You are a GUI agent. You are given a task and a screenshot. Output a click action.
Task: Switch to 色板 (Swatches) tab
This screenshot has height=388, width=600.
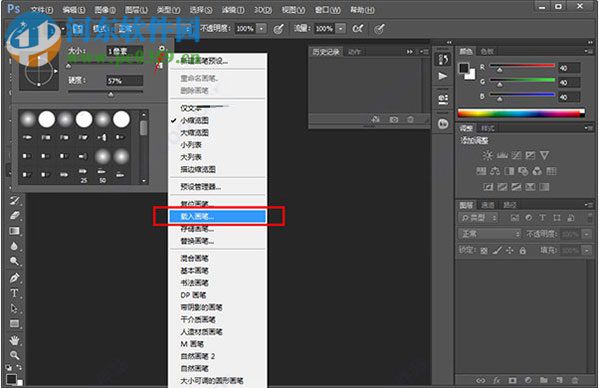click(x=487, y=51)
